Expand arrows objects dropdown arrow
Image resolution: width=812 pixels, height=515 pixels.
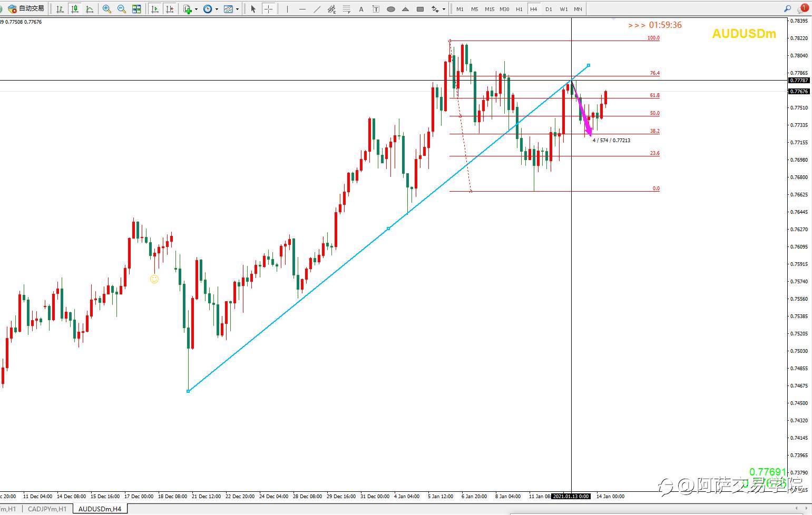pos(444,9)
